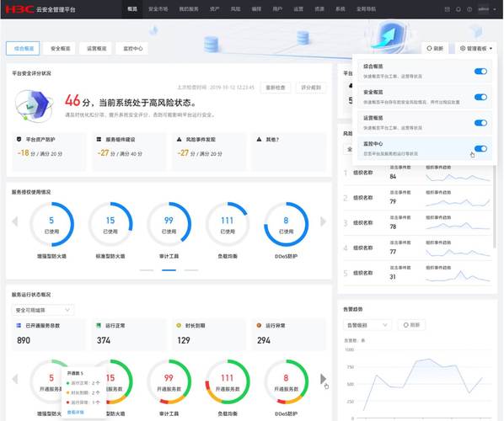Click the H3C logo in header

pyautogui.click(x=20, y=9)
